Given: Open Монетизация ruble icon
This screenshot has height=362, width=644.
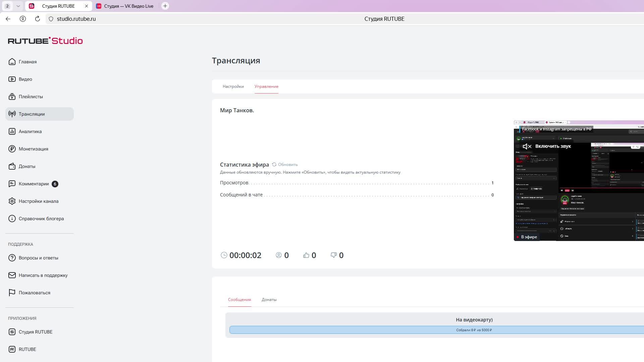Looking at the screenshot, I should click(x=12, y=149).
